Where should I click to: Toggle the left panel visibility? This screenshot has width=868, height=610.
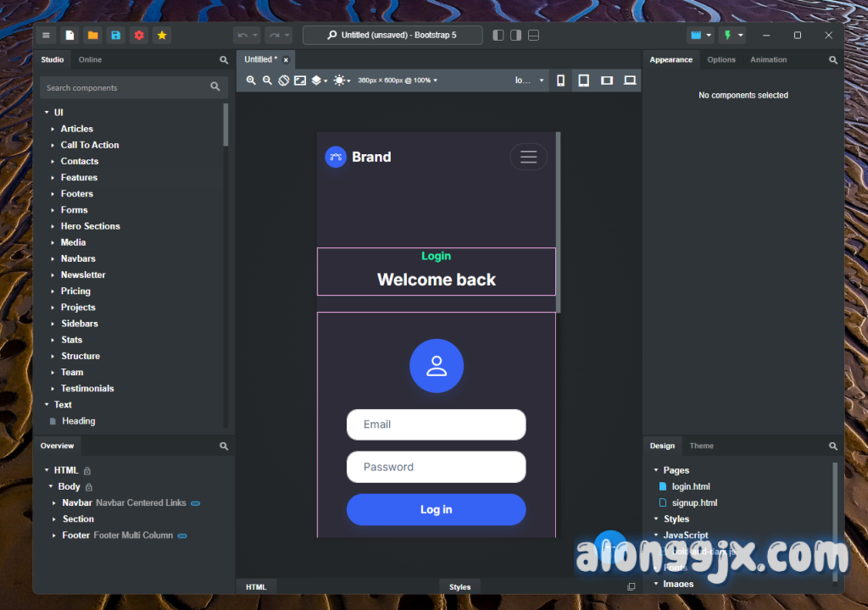tap(498, 36)
